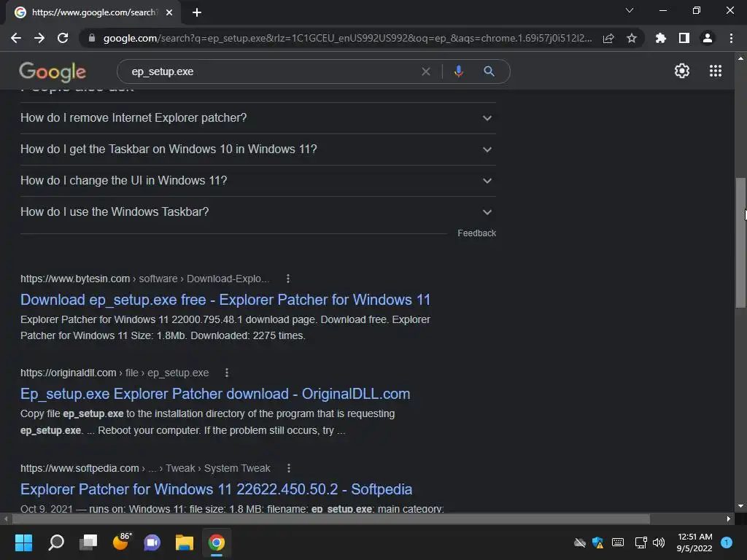Click the originaldll.com result URL
The width and height of the screenshot is (747, 560).
115,373
